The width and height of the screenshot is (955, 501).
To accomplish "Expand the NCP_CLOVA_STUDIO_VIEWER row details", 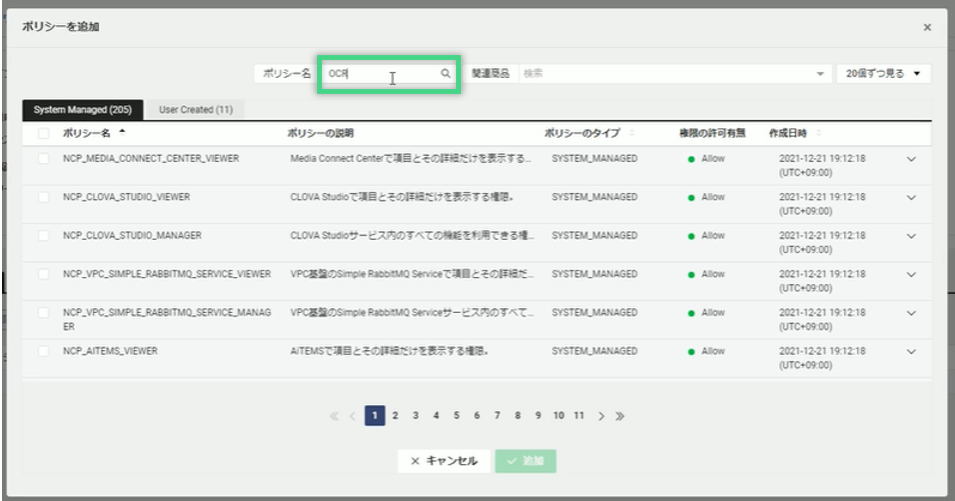I will click(x=910, y=197).
